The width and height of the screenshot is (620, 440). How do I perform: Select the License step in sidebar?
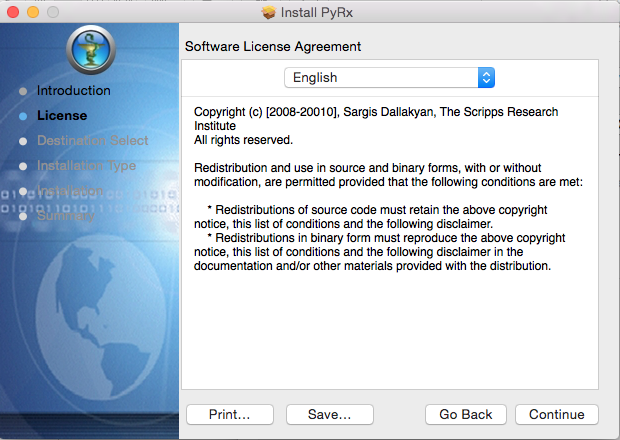[x=62, y=115]
